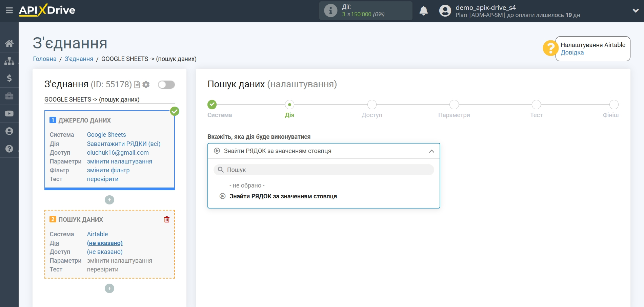Open the hamburger menu
This screenshot has height=307, width=644.
tap(9, 10)
